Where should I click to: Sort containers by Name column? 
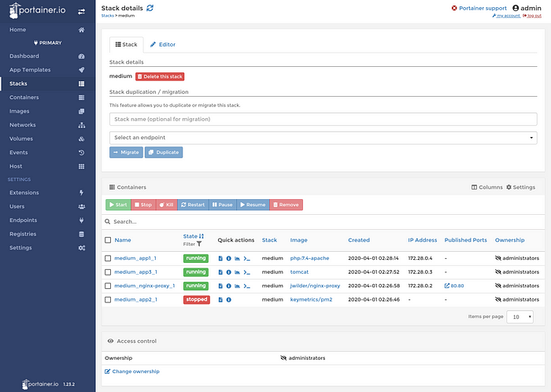(123, 240)
